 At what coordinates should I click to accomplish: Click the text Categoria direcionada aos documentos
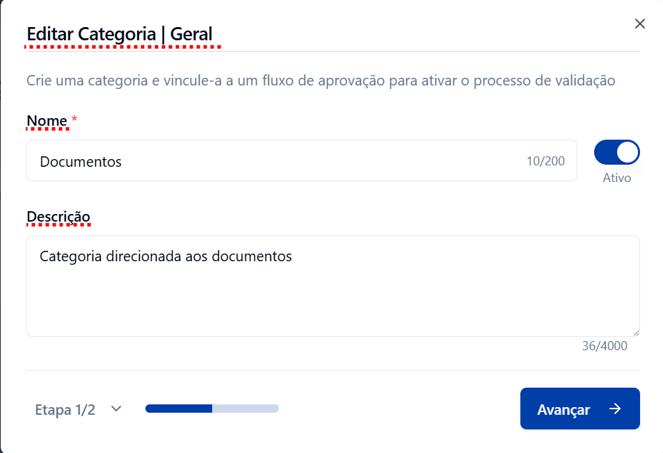point(165,256)
